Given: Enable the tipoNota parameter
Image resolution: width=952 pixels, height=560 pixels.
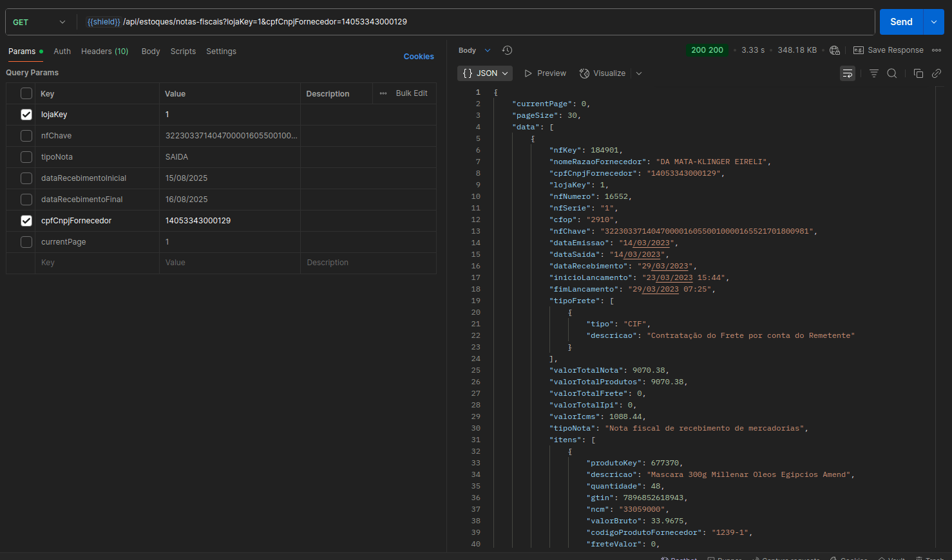Looking at the screenshot, I should [26, 157].
